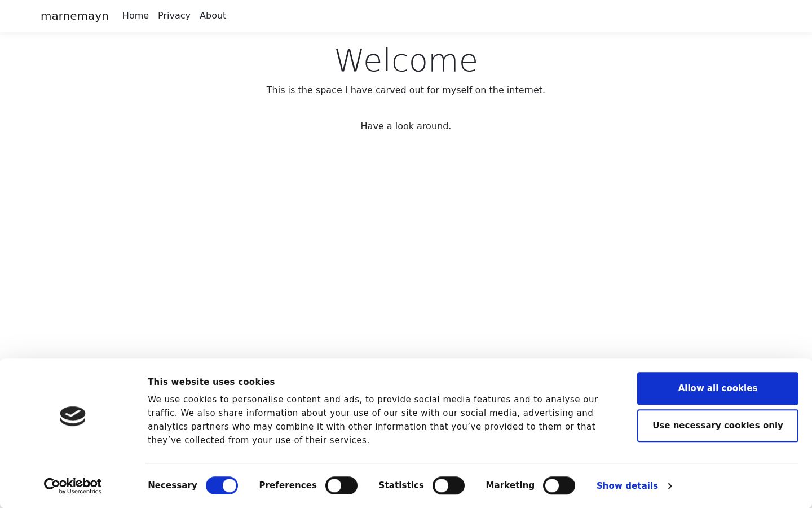The height and width of the screenshot is (508, 812).
Task: Select the 'Have a look around.' text
Action: 406,126
